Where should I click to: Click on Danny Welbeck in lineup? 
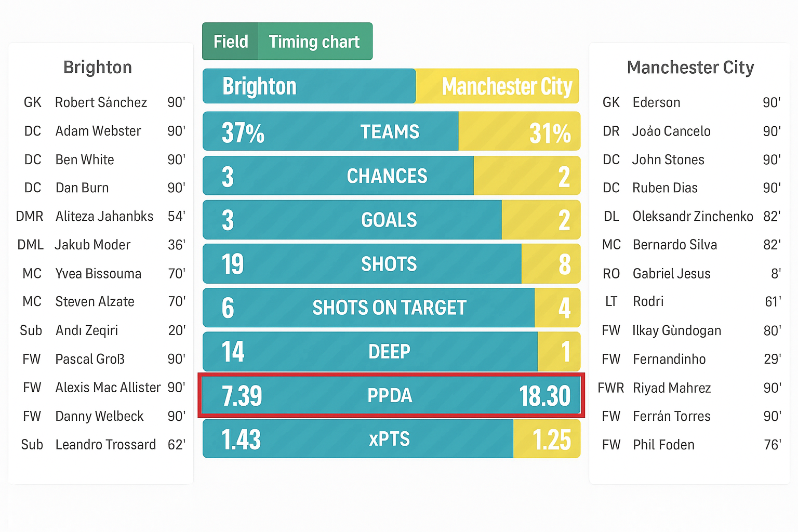[99, 416]
